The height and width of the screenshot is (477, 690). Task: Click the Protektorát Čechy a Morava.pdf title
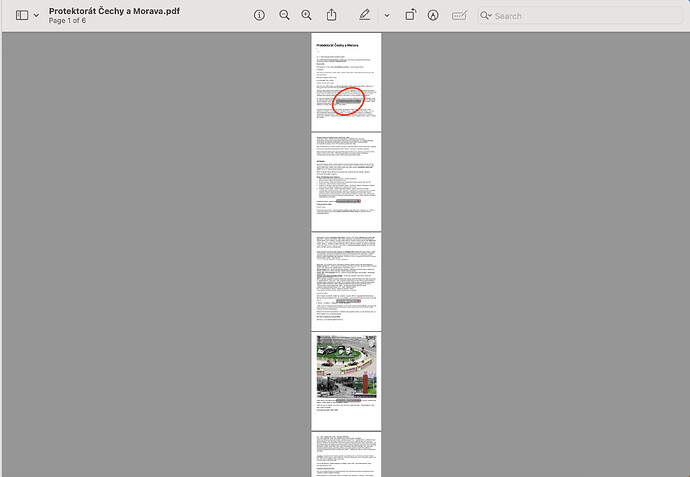115,11
